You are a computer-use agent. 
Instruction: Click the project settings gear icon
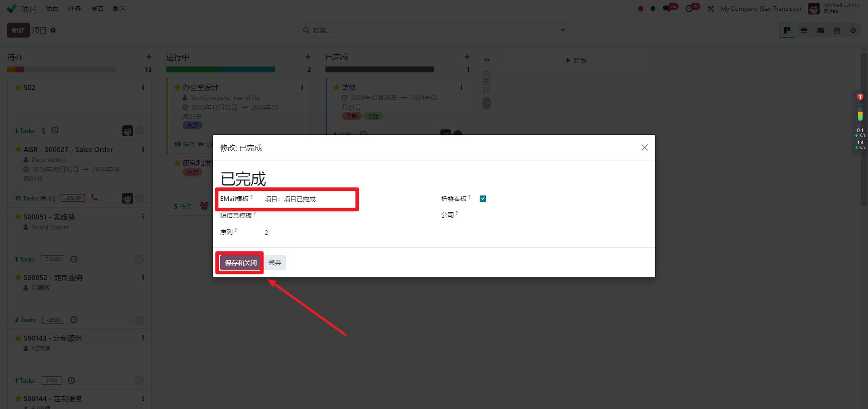click(53, 30)
